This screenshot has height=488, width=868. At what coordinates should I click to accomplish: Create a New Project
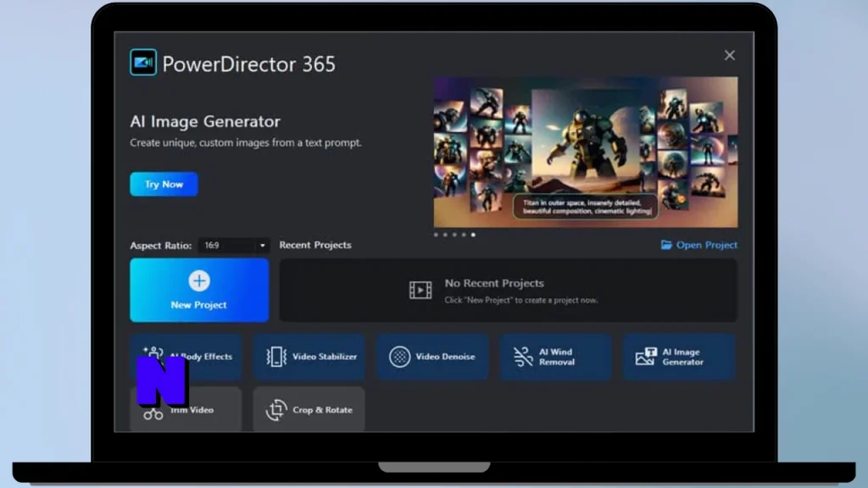click(x=199, y=290)
